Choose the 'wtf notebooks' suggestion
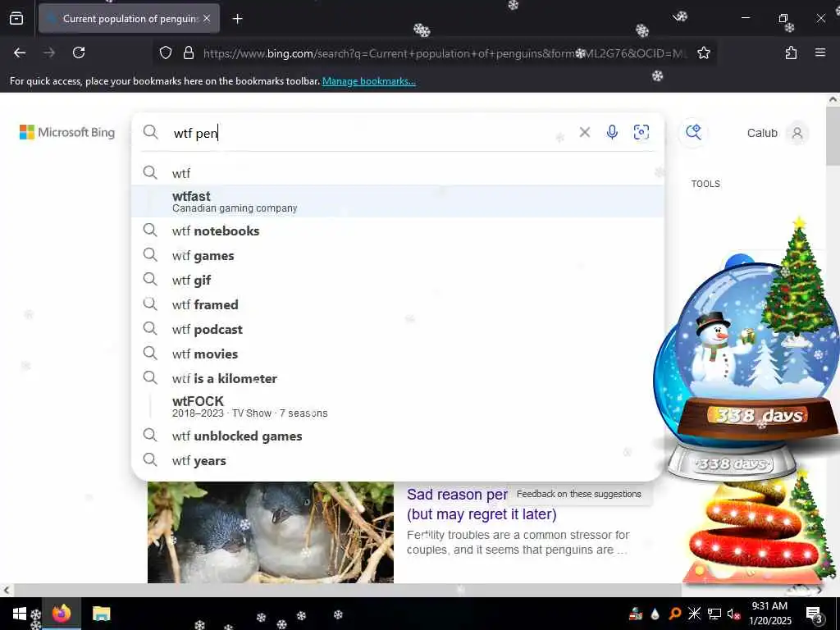Screen dimensions: 840x630 point(398,231)
